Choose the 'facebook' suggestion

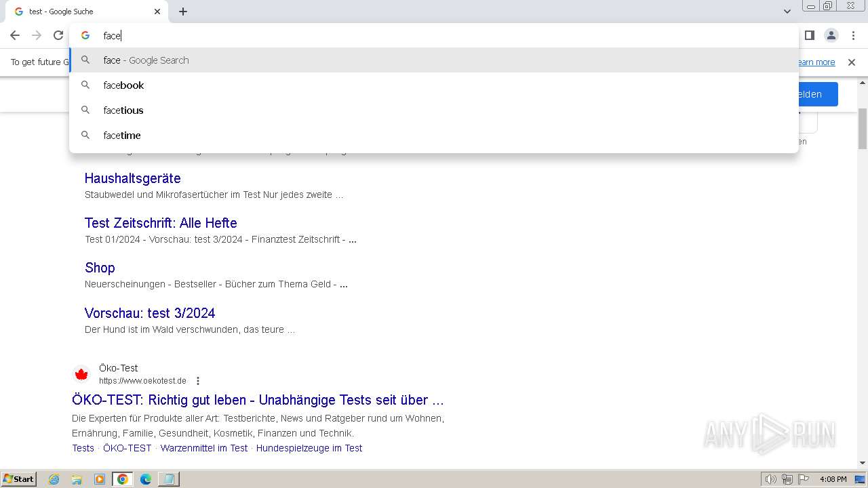point(434,85)
